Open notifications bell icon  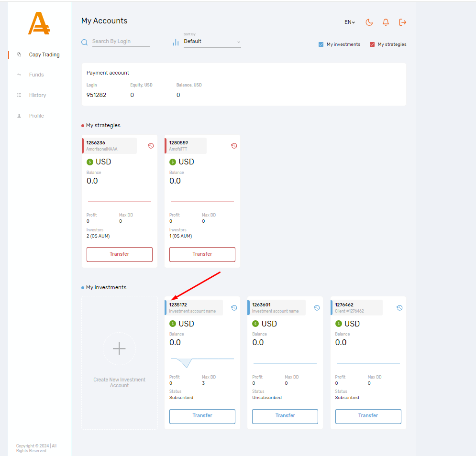pyautogui.click(x=386, y=22)
